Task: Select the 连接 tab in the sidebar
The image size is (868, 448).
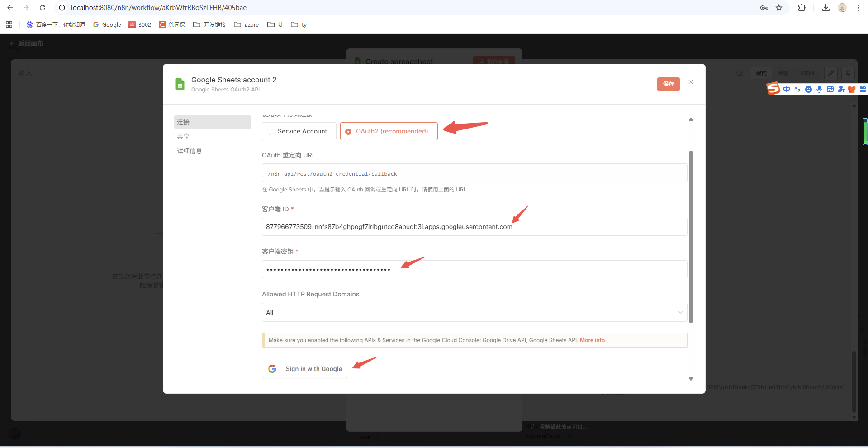Action: pos(213,122)
